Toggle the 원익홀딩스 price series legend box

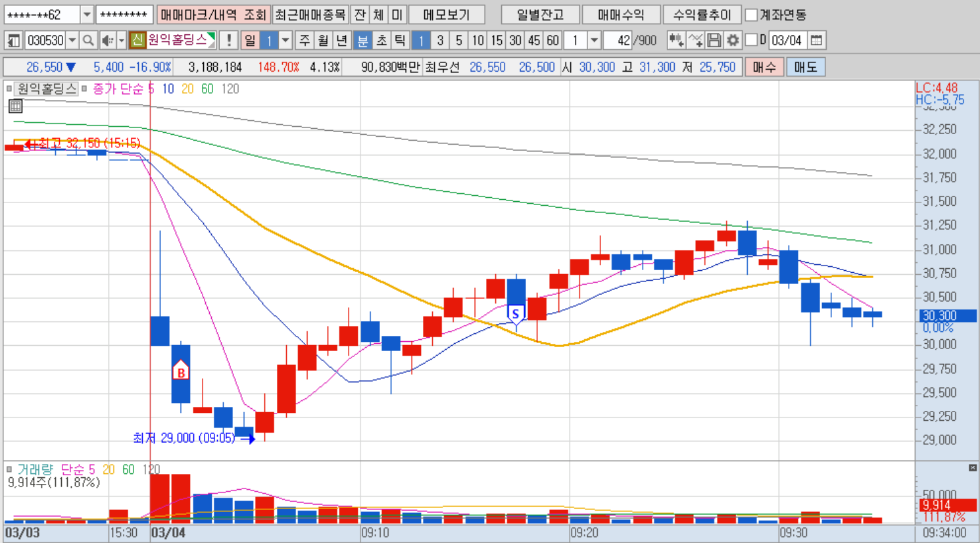click(x=9, y=89)
